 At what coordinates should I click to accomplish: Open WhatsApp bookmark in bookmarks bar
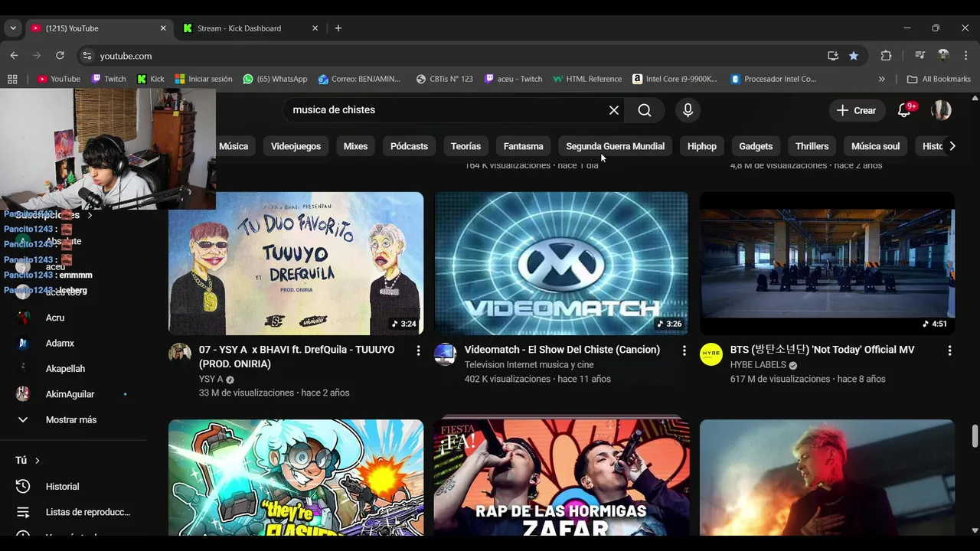(275, 79)
